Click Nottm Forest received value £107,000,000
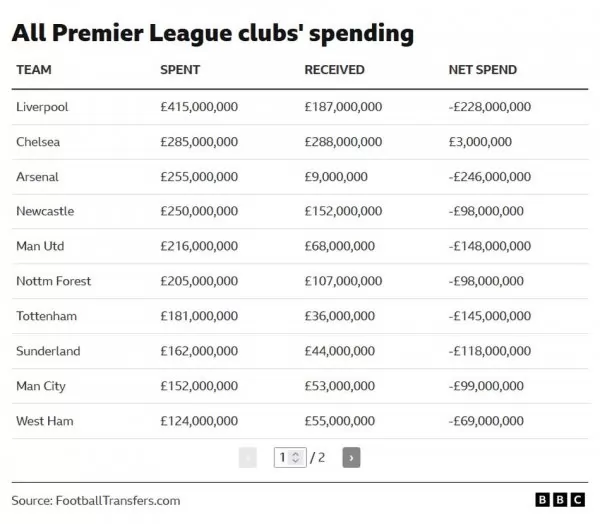Viewport: 600px width, 524px height. tap(343, 281)
